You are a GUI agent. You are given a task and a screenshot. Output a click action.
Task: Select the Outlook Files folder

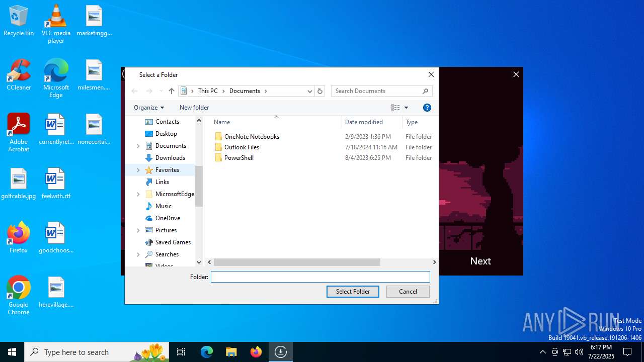click(x=242, y=147)
